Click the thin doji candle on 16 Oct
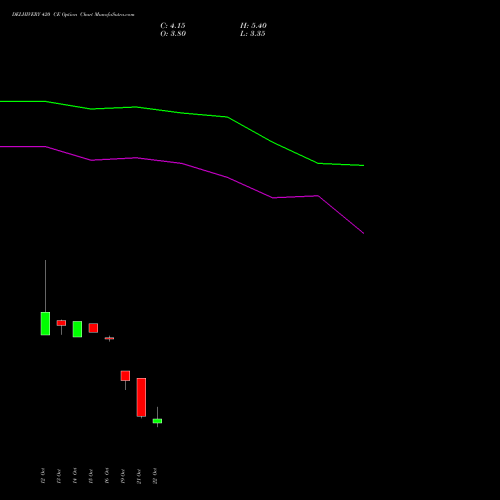 tap(109, 338)
